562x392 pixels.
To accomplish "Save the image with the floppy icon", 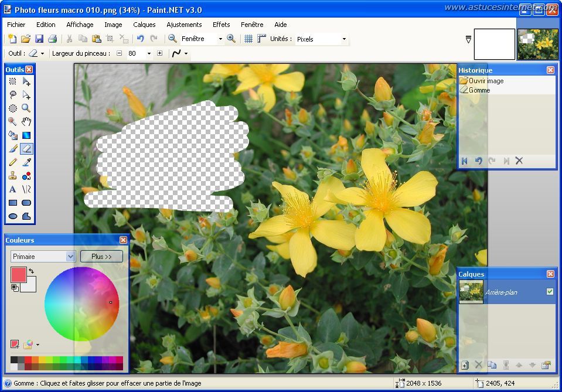I will tap(39, 39).
